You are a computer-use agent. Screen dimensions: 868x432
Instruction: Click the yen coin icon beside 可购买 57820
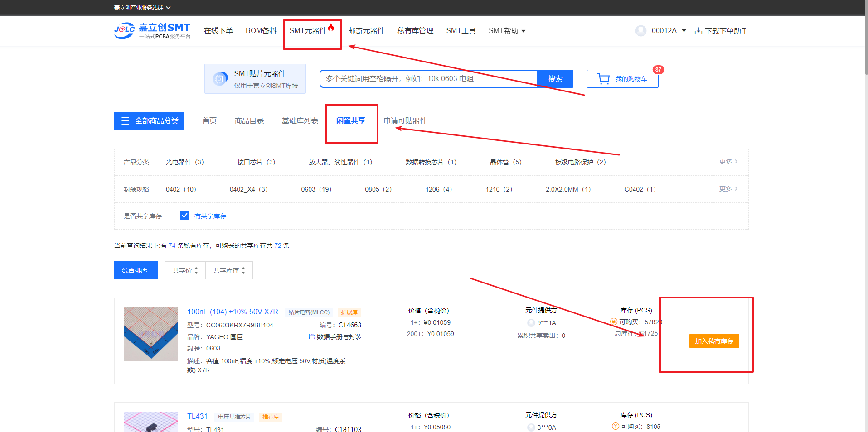click(x=614, y=322)
